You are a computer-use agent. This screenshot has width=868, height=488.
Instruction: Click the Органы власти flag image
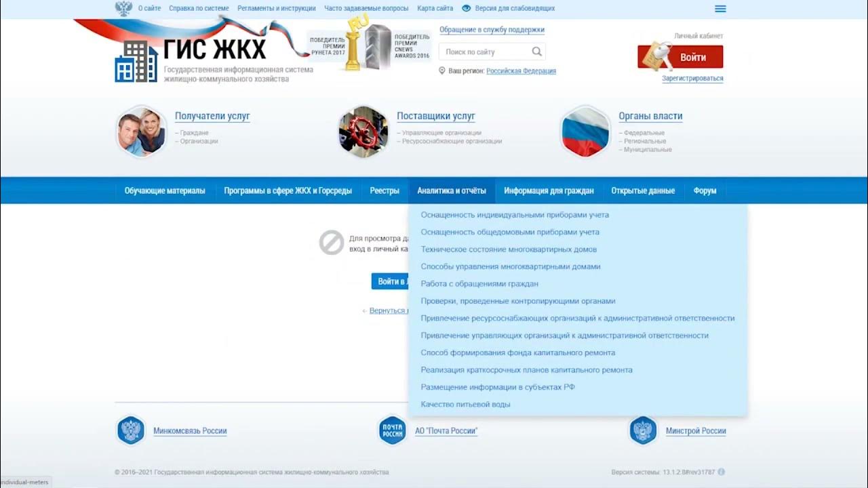pyautogui.click(x=585, y=131)
